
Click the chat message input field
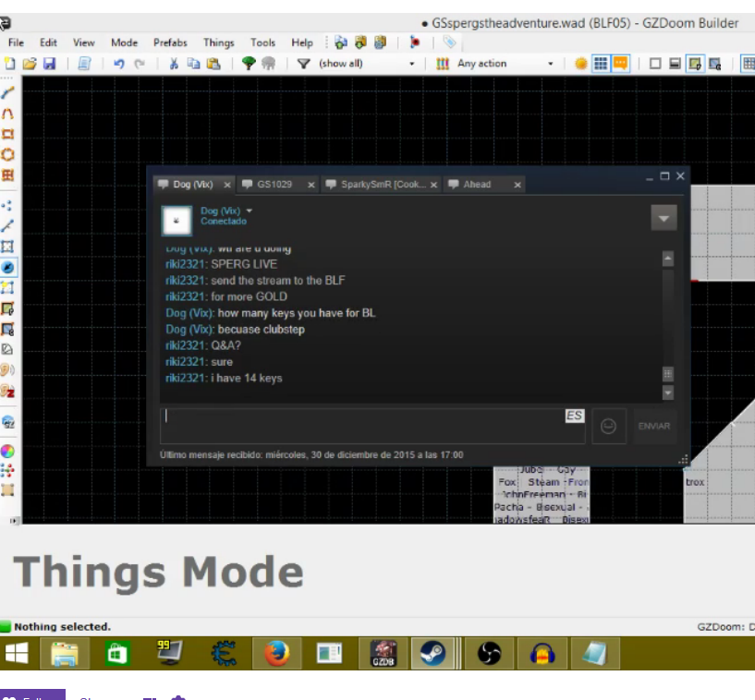point(372,427)
